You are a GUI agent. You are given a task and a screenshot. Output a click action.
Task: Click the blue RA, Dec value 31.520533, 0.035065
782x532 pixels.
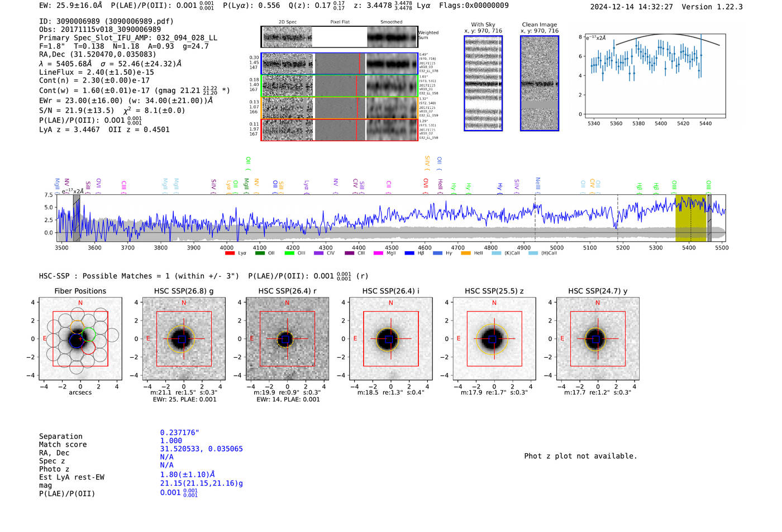click(202, 449)
